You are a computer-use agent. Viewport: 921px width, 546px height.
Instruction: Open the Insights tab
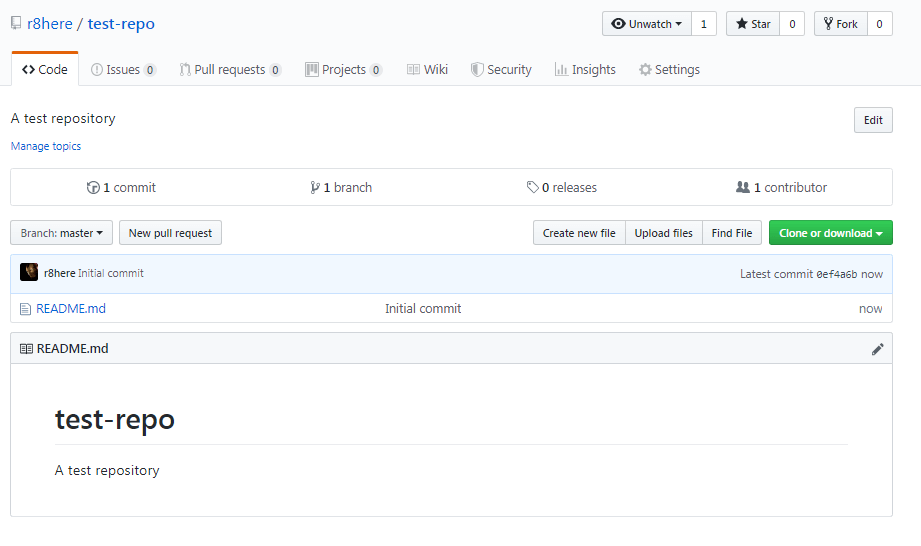[586, 70]
